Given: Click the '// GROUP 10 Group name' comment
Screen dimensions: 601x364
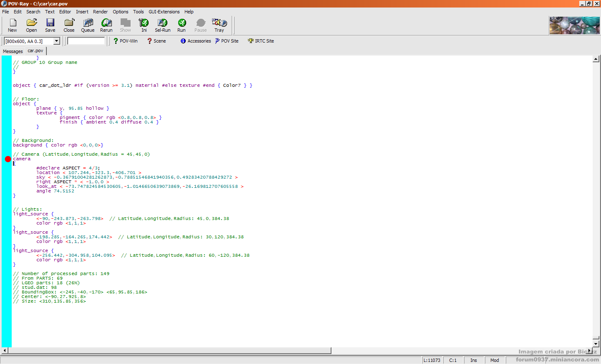Looking at the screenshot, I should (45, 62).
